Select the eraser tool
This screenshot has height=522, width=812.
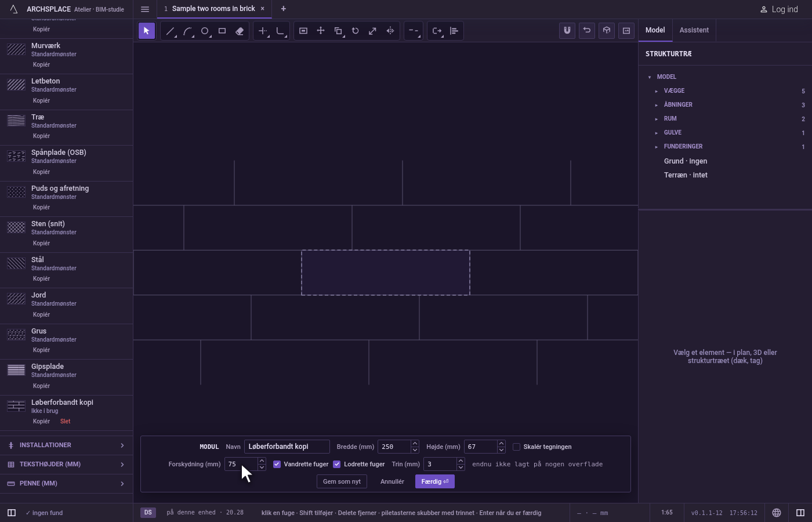(240, 31)
